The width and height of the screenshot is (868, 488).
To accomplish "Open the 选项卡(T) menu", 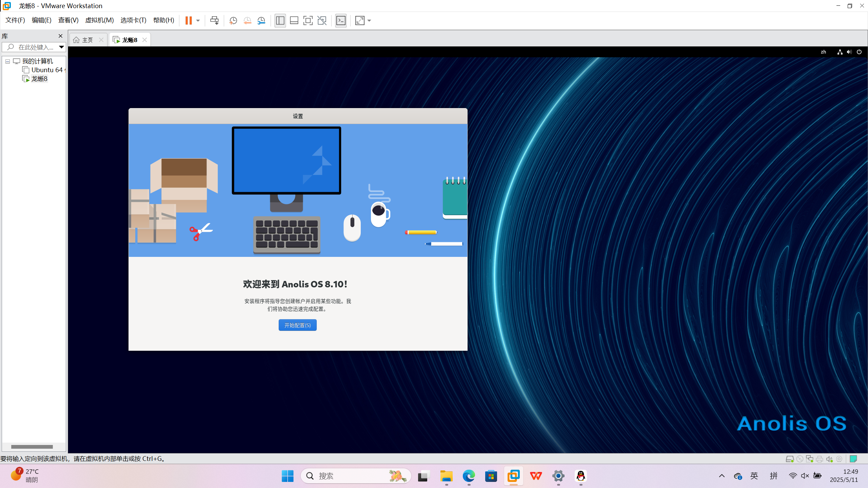I will tap(133, 20).
